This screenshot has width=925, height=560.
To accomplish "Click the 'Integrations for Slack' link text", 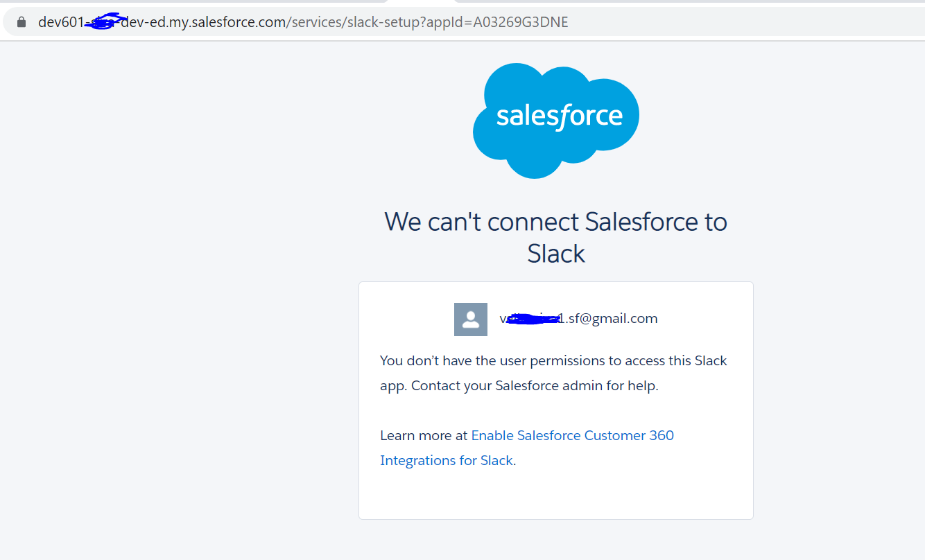I will coord(447,460).
